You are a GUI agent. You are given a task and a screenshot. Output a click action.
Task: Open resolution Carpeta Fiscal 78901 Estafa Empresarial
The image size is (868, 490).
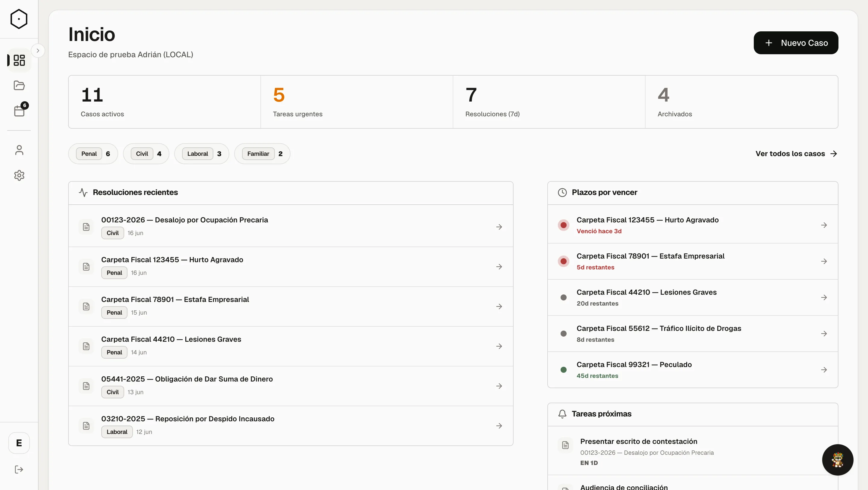pos(291,306)
